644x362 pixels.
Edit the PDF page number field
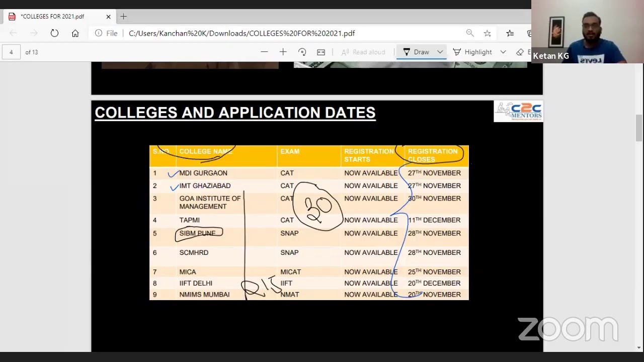[11, 52]
